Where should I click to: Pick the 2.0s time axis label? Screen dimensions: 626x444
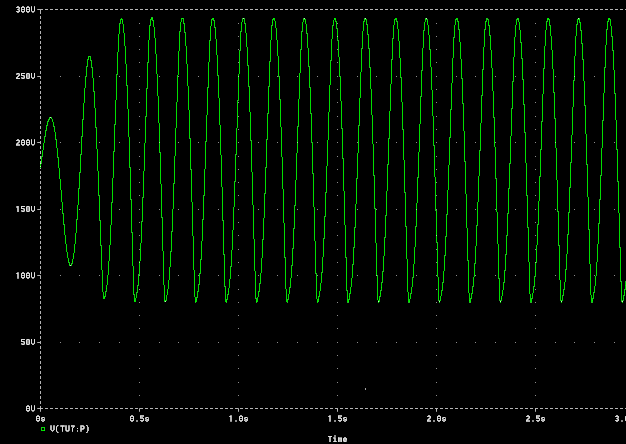[x=437, y=419]
